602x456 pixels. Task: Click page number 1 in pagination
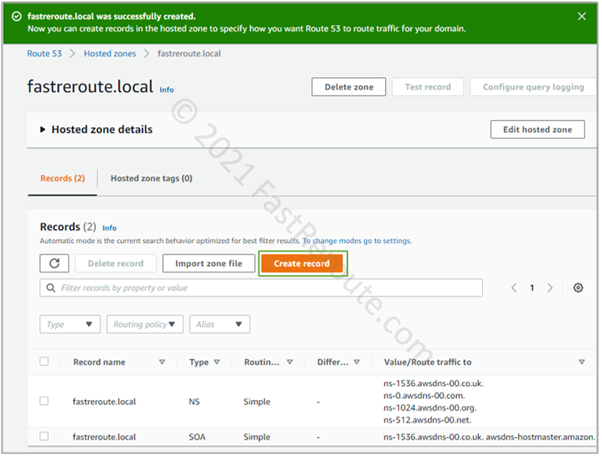532,287
